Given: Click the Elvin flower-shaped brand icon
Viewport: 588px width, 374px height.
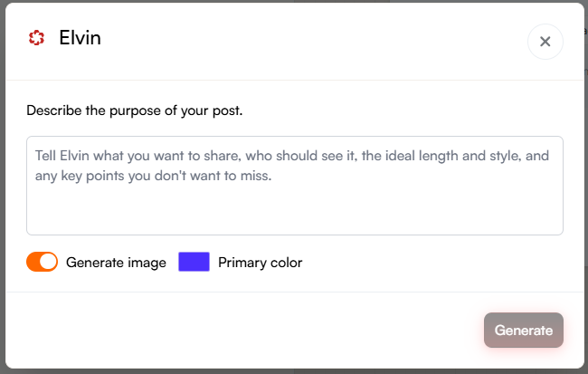Looking at the screenshot, I should (36, 38).
